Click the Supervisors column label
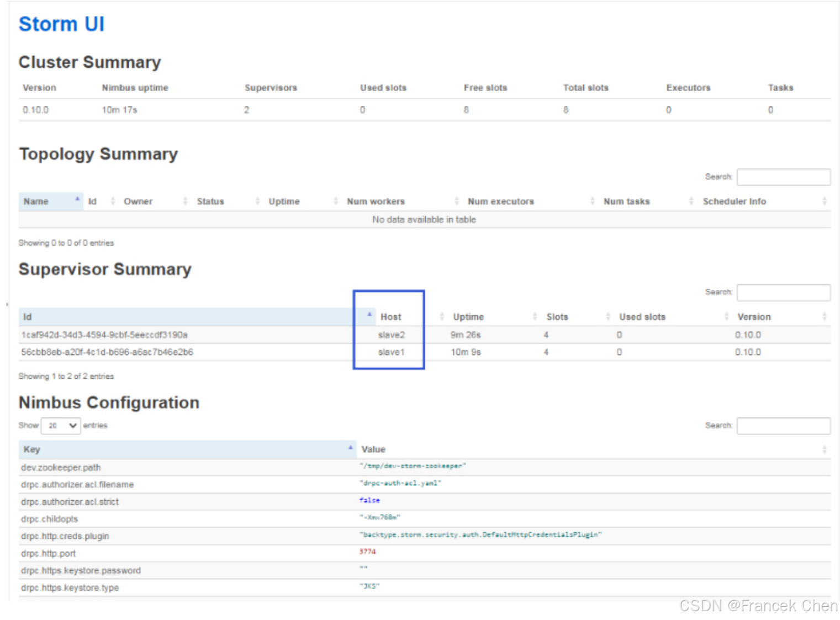Image resolution: width=840 pixels, height=620 pixels. point(271,88)
